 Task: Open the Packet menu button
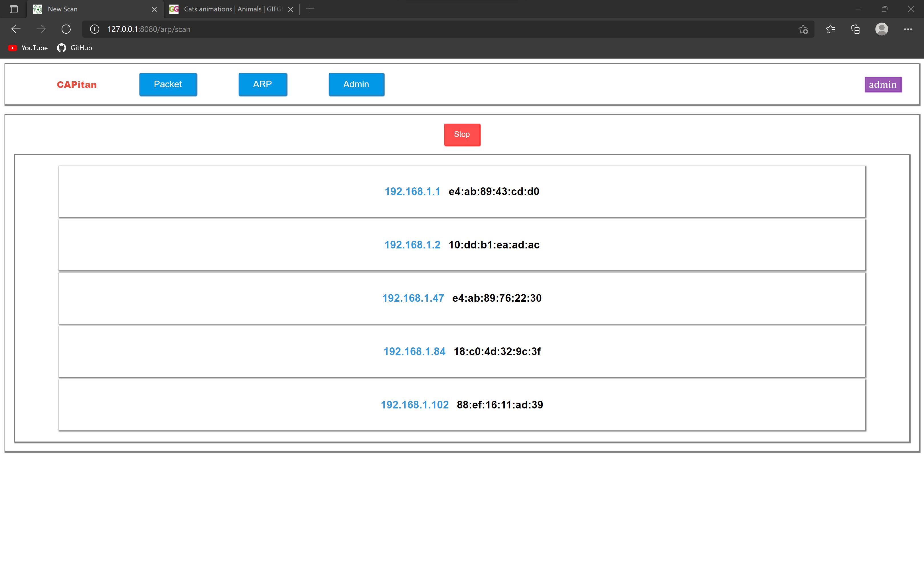click(x=168, y=84)
